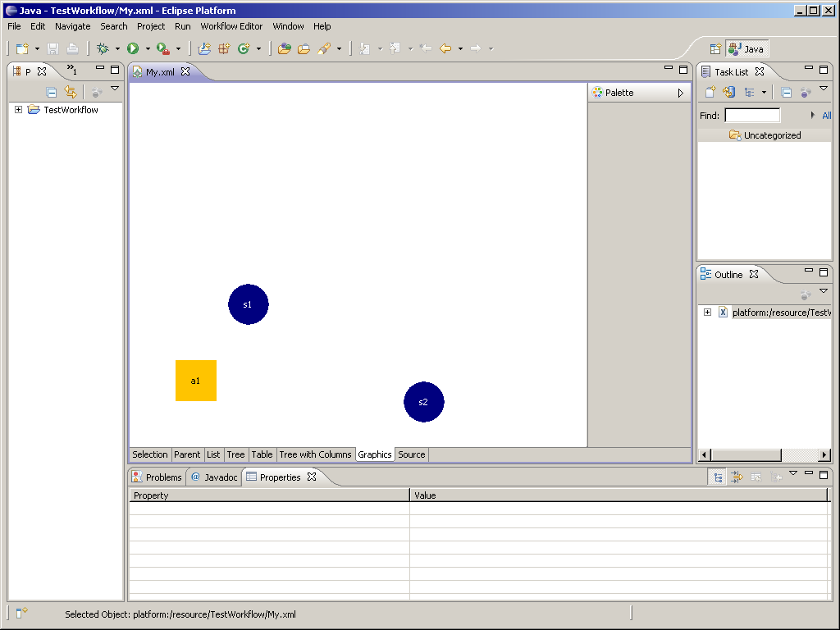Screen dimensions: 840x630
Task: Click Synchronize repository icon in Task List
Action: [728, 93]
